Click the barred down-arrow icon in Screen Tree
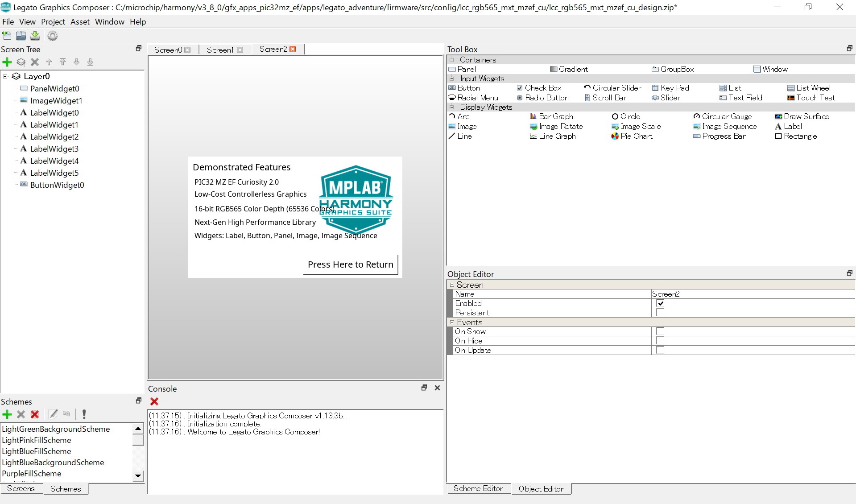 coord(91,62)
